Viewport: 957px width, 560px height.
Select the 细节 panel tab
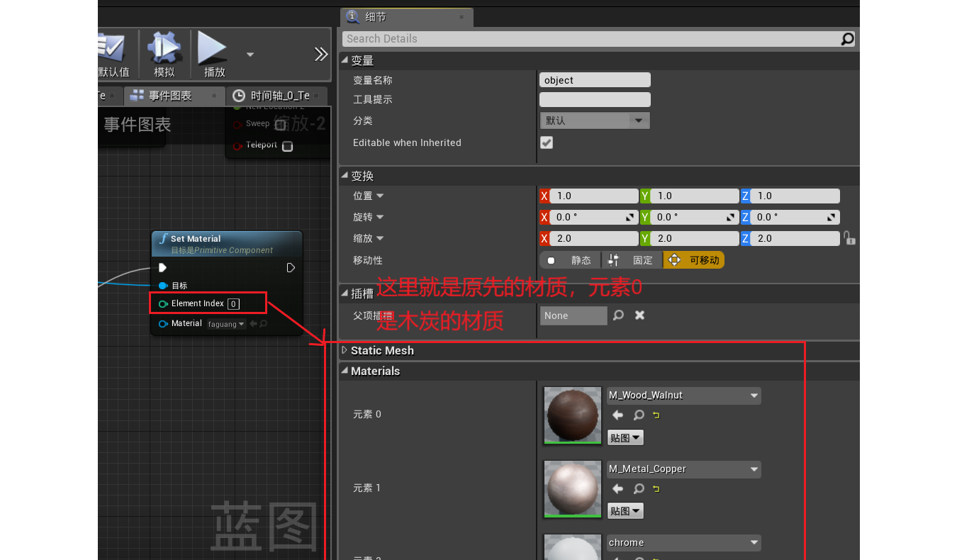point(407,17)
